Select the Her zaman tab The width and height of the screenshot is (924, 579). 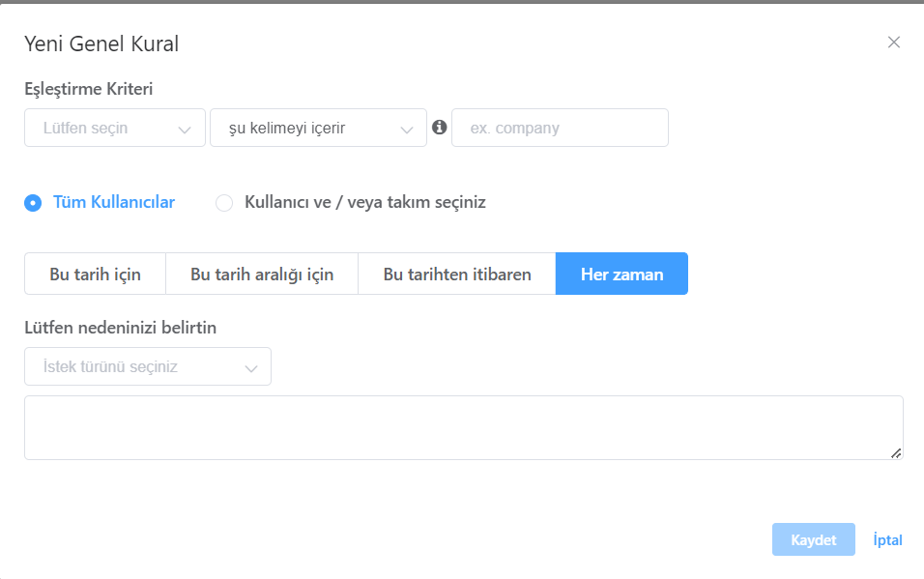tap(621, 274)
